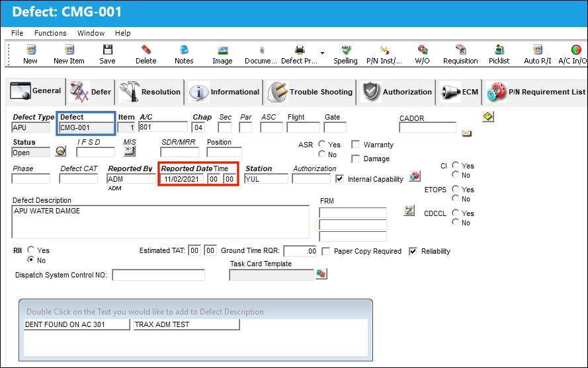Click the Defect CAT input field

[x=78, y=179]
